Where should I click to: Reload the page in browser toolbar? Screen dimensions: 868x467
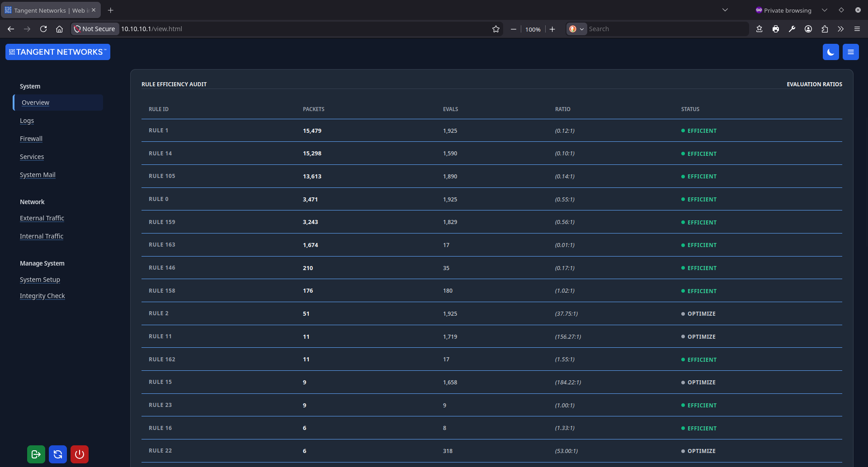tap(43, 29)
